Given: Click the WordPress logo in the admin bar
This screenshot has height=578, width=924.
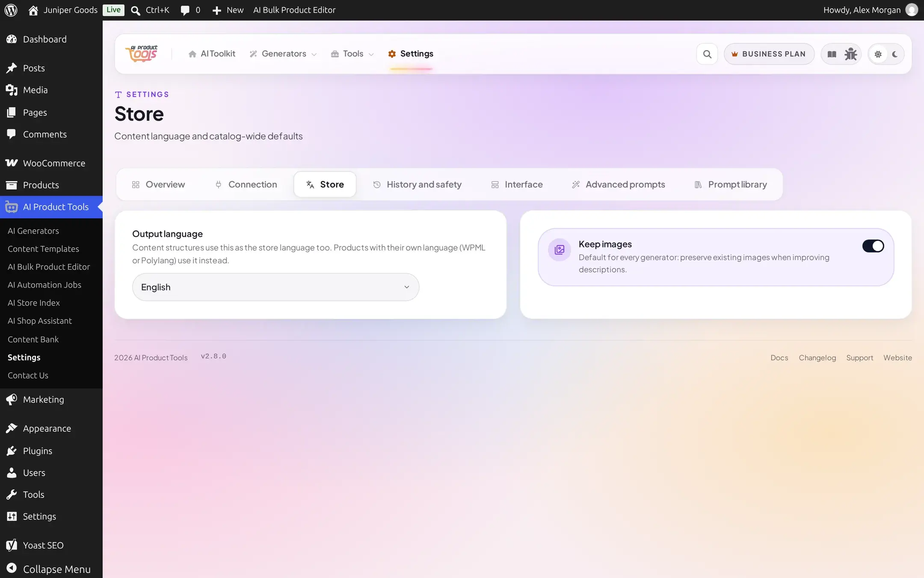Looking at the screenshot, I should tap(11, 10).
